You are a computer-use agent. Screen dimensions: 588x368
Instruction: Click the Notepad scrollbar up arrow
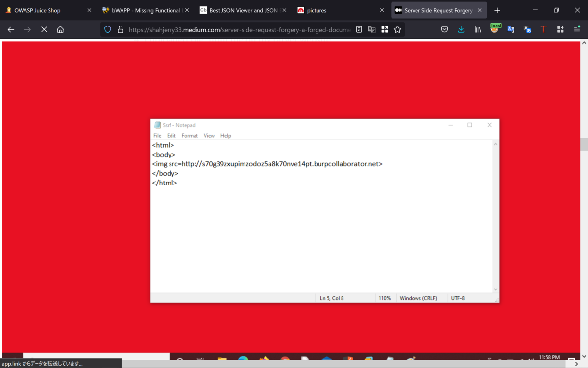tap(495, 144)
